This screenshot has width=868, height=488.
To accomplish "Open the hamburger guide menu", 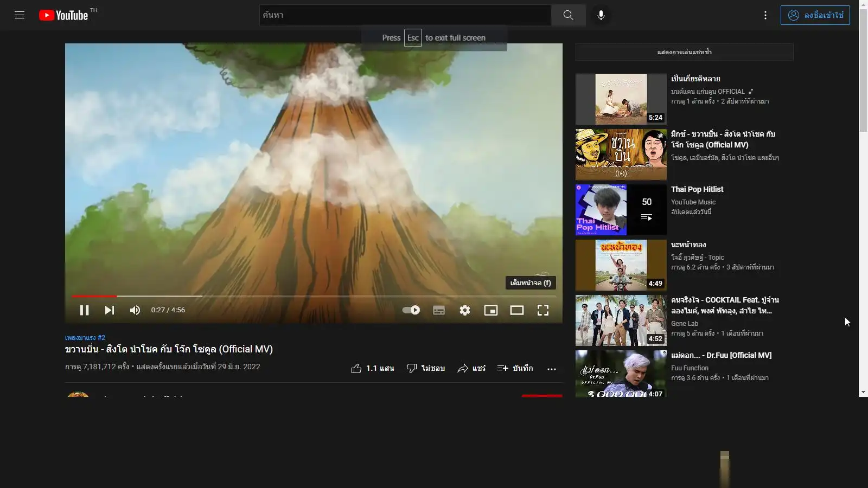I will point(20,15).
